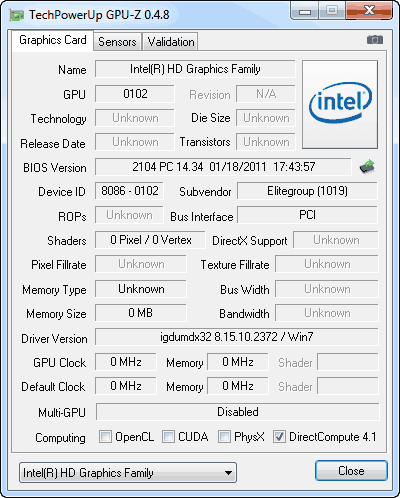Enable the OpenCL checkbox
The image size is (400, 498).
pyautogui.click(x=105, y=437)
